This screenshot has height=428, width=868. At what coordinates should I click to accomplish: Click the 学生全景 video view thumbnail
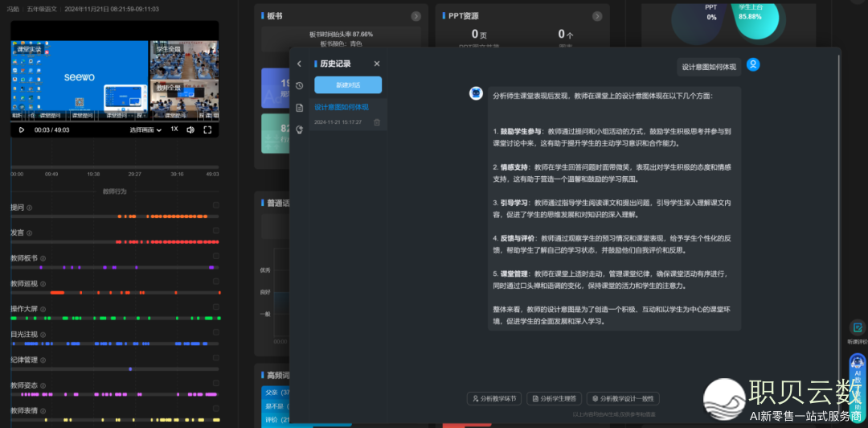(x=184, y=60)
